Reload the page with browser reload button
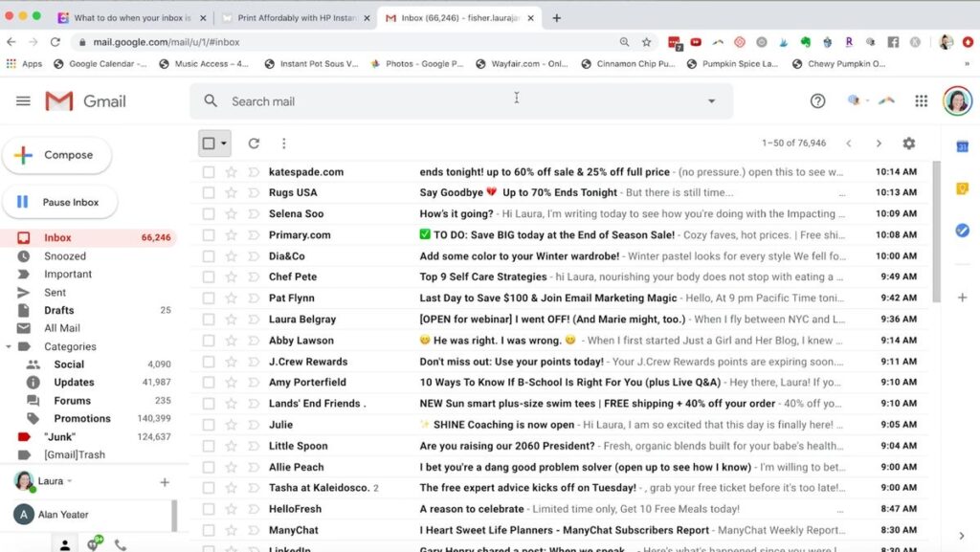 [x=55, y=42]
